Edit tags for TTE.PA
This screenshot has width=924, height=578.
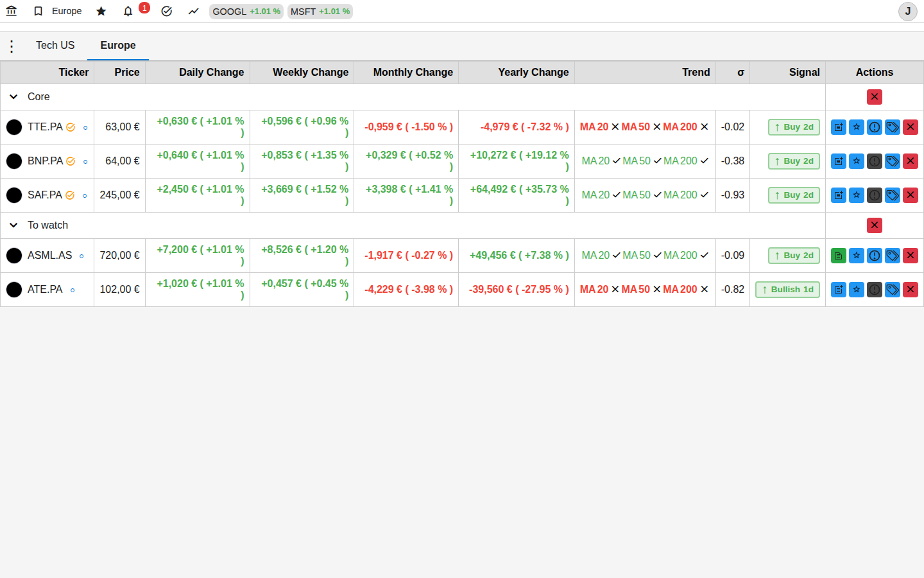pos(893,127)
